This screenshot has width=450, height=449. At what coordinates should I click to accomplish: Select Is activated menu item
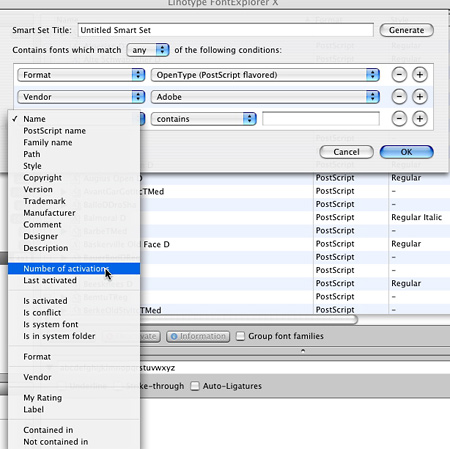point(74,301)
